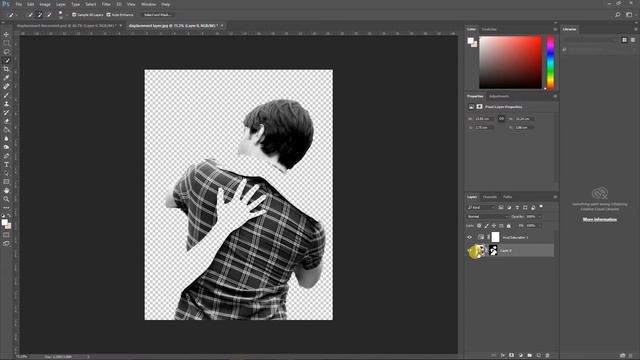
Task: Open the Properties panel flyout menu
Action: coord(555,96)
